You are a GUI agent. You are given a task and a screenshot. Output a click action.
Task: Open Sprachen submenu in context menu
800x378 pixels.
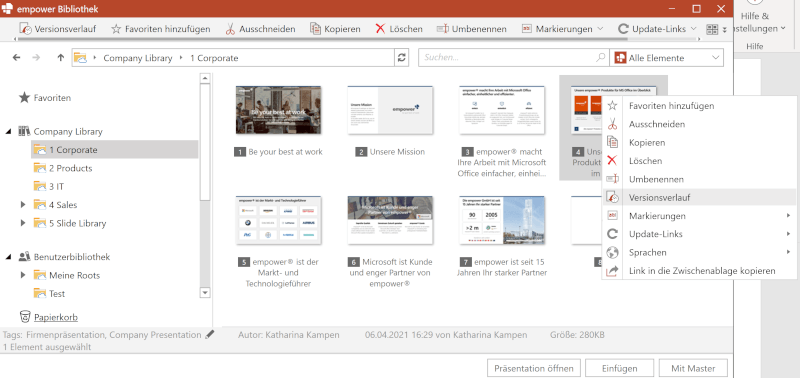tap(699, 253)
